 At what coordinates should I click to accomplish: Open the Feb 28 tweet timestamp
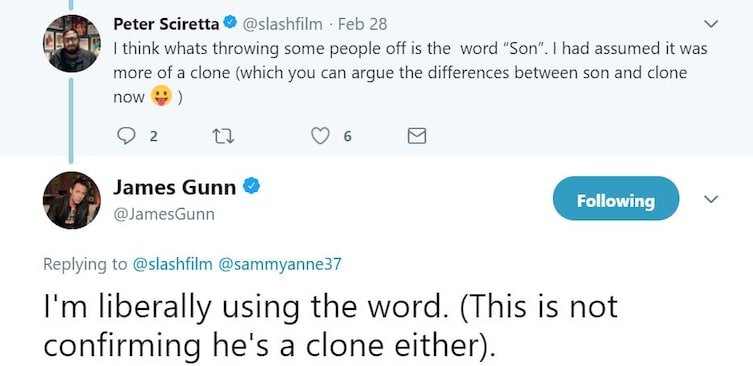tap(363, 24)
